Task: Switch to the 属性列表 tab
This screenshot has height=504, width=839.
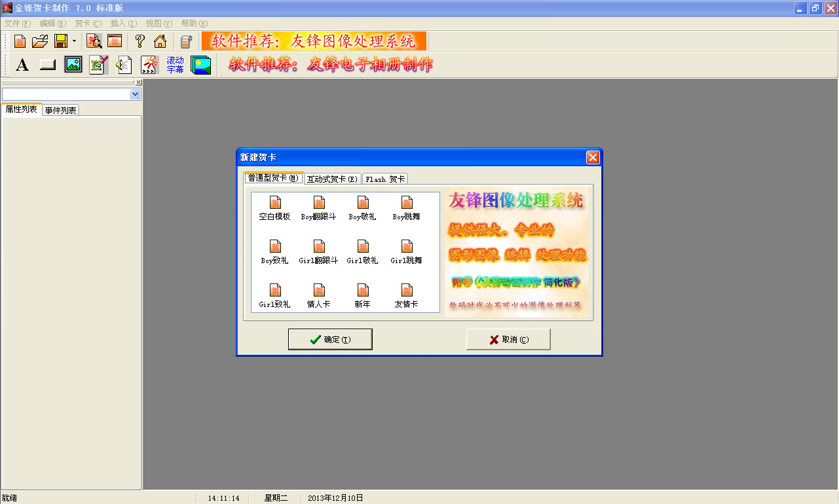Action: [x=22, y=109]
